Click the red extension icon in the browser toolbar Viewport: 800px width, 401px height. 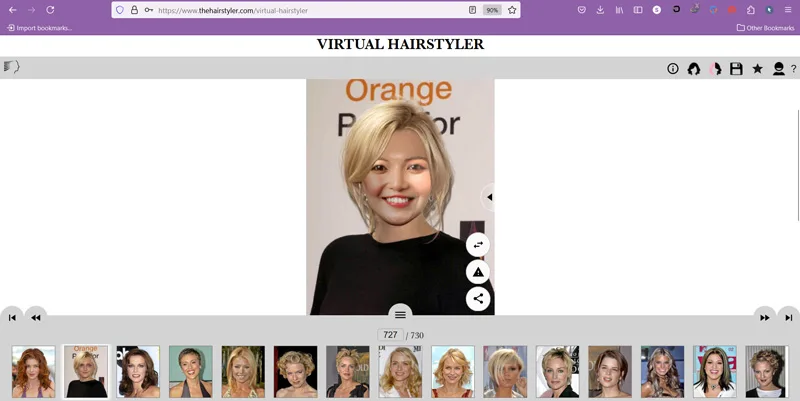732,10
